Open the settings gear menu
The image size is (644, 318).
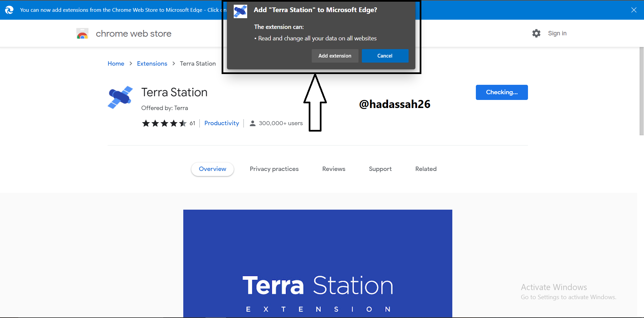[536, 33]
